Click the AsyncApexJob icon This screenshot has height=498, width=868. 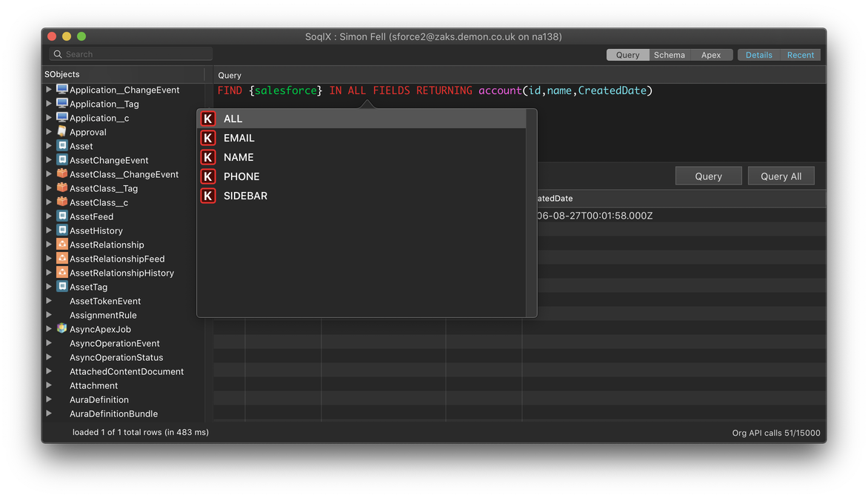coord(62,328)
